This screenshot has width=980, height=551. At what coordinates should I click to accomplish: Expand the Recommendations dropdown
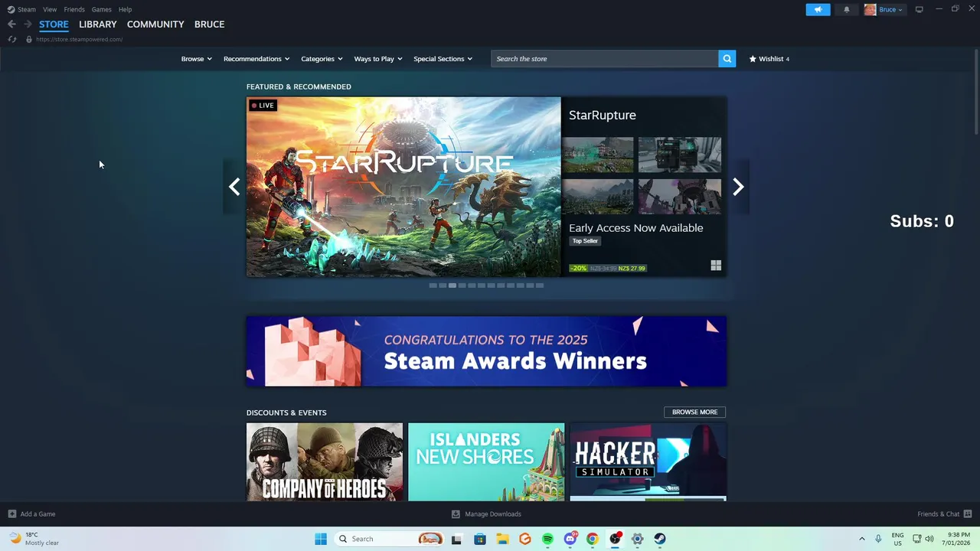point(256,59)
